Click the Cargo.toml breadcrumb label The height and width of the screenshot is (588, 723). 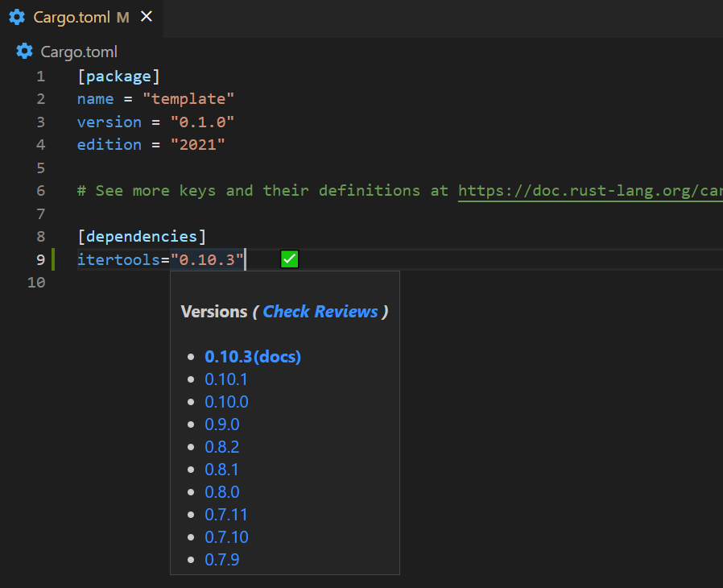(x=79, y=52)
